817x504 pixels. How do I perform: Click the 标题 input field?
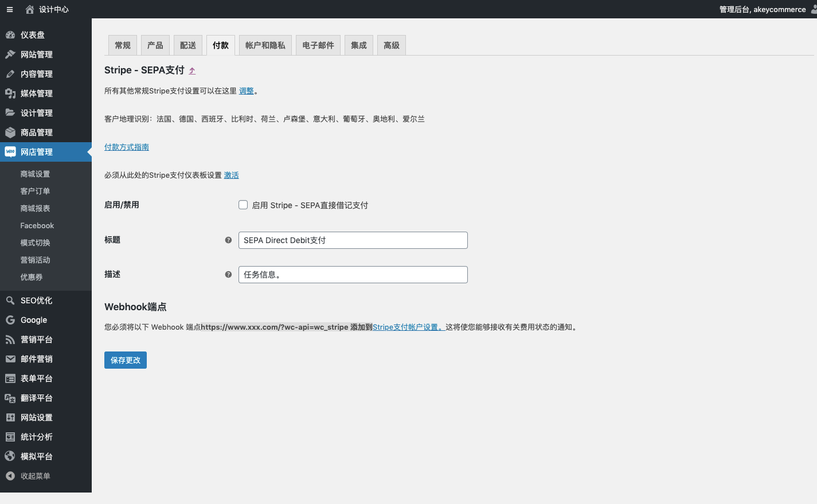point(353,240)
